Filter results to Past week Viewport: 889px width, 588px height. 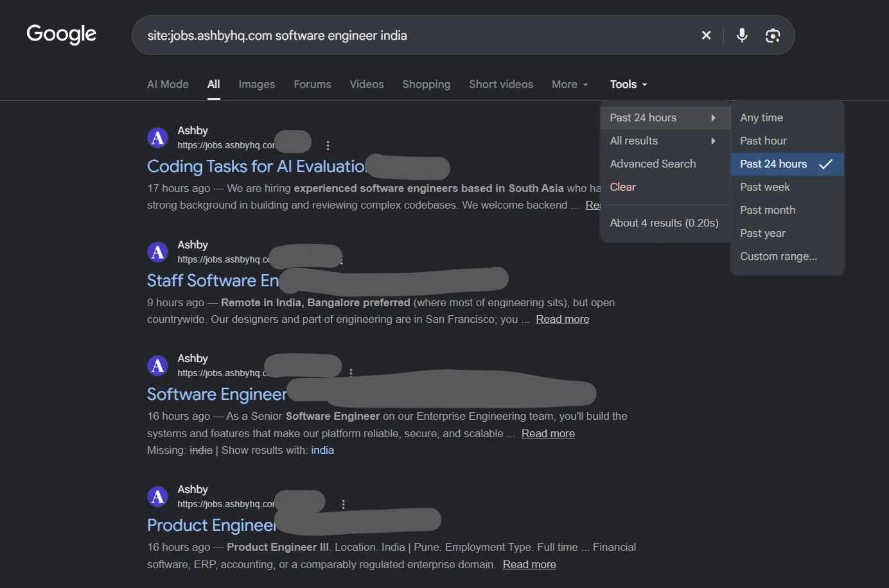point(787,187)
